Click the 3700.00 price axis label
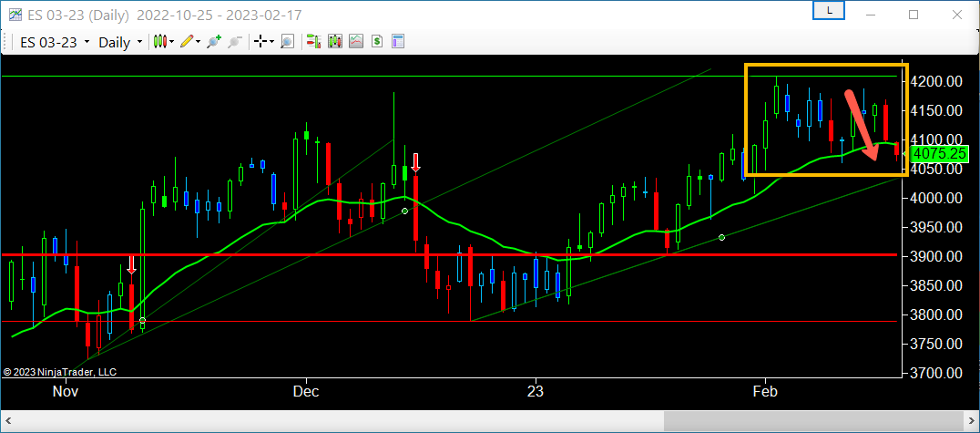Screen dimensions: 980x433 (x=935, y=373)
